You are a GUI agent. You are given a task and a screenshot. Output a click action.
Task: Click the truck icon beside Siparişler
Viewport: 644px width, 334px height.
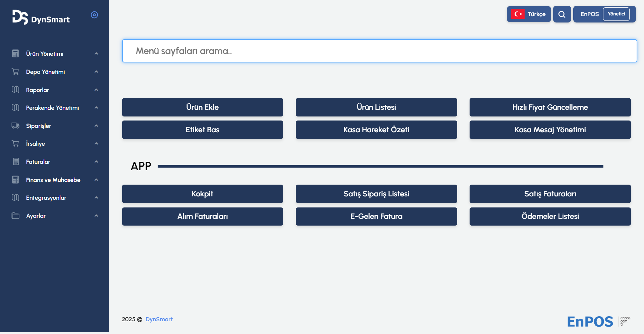tap(15, 126)
